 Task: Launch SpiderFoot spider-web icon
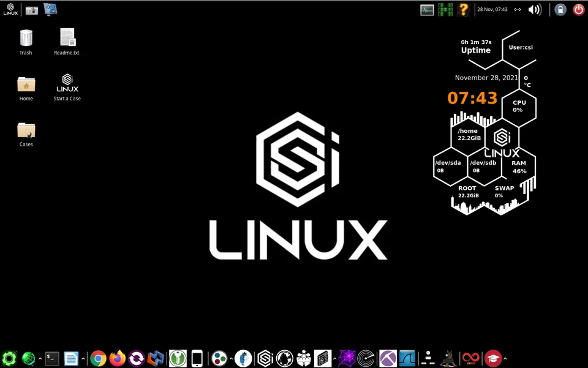coord(346,358)
